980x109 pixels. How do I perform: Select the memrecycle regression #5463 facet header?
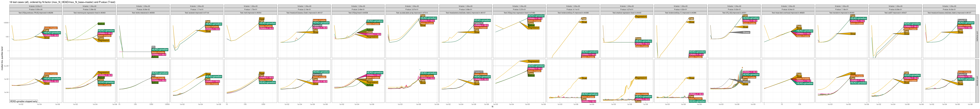90,13
